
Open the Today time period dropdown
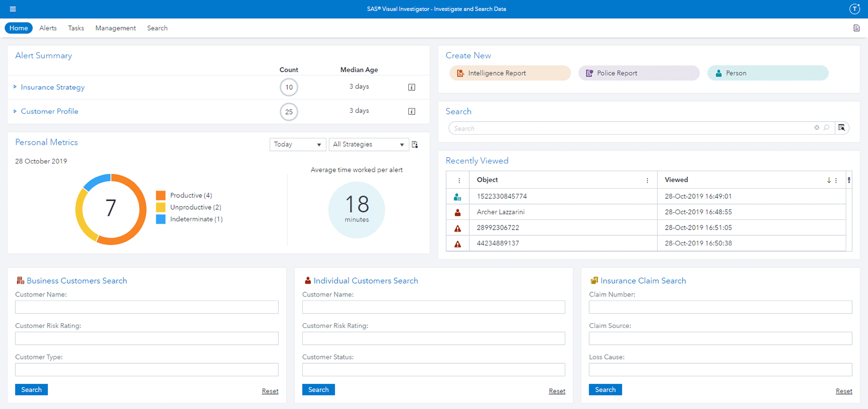click(298, 144)
